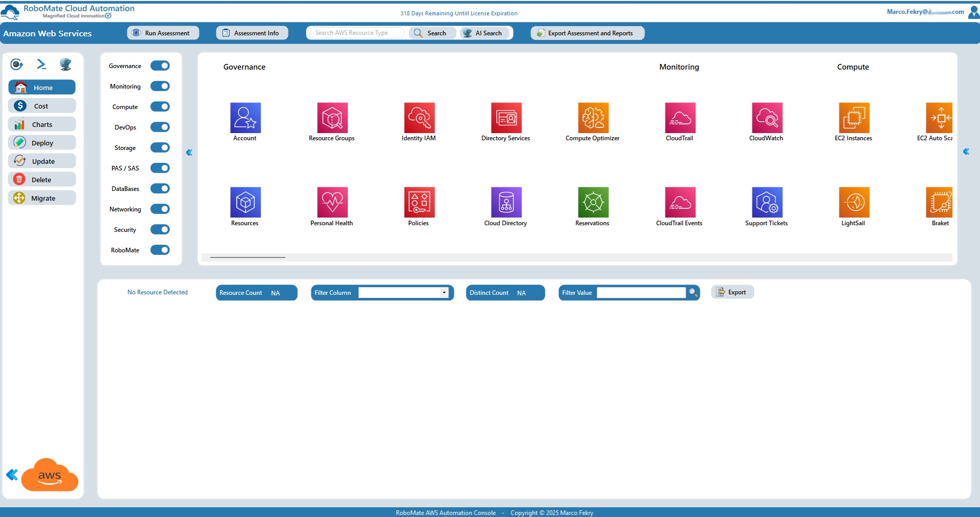980x517 pixels.
Task: Click the Search button
Action: (432, 33)
